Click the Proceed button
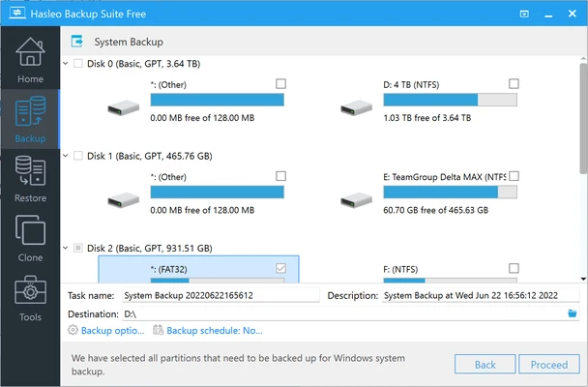 [x=549, y=364]
